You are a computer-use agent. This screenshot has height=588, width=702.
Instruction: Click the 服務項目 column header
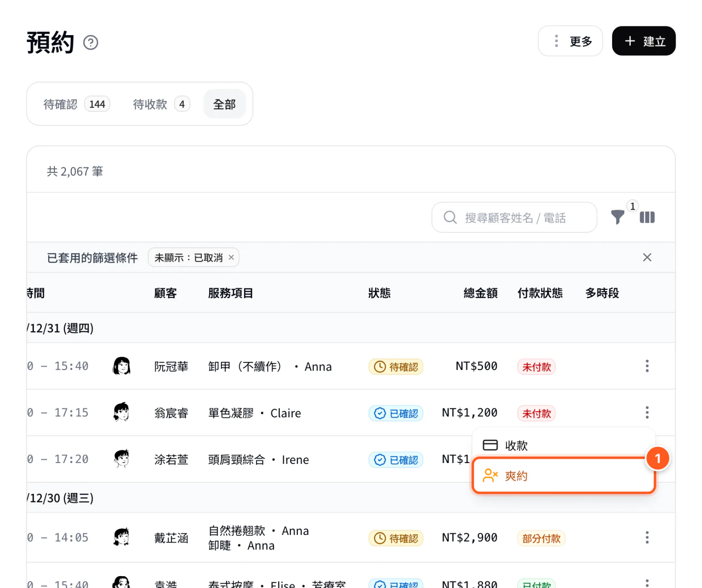pyautogui.click(x=230, y=293)
